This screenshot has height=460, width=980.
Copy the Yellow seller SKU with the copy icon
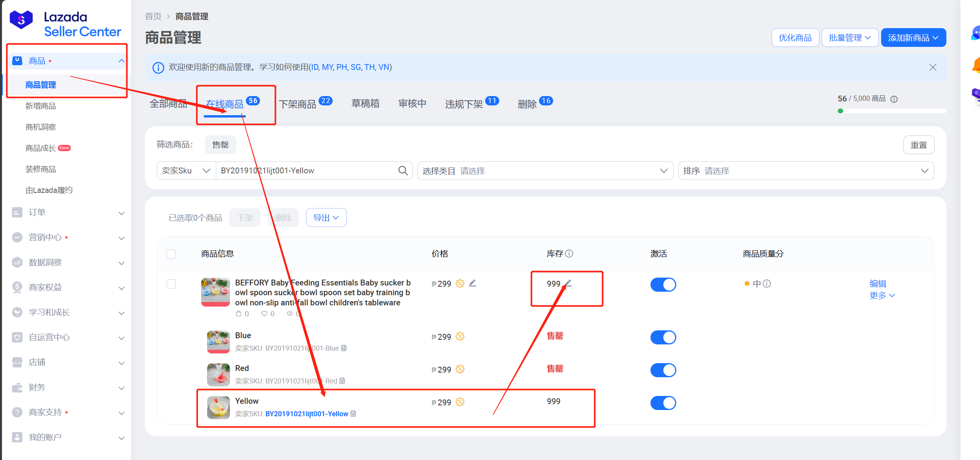coord(353,414)
